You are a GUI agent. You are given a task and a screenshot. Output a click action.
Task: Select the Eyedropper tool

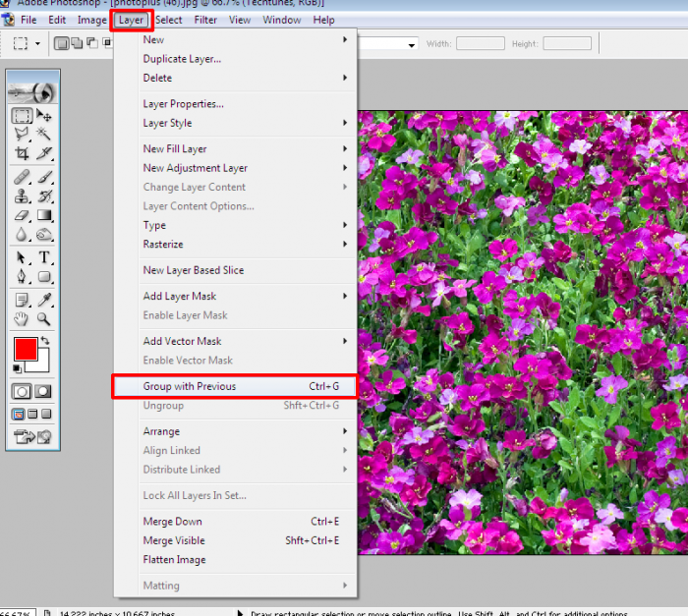[44, 300]
